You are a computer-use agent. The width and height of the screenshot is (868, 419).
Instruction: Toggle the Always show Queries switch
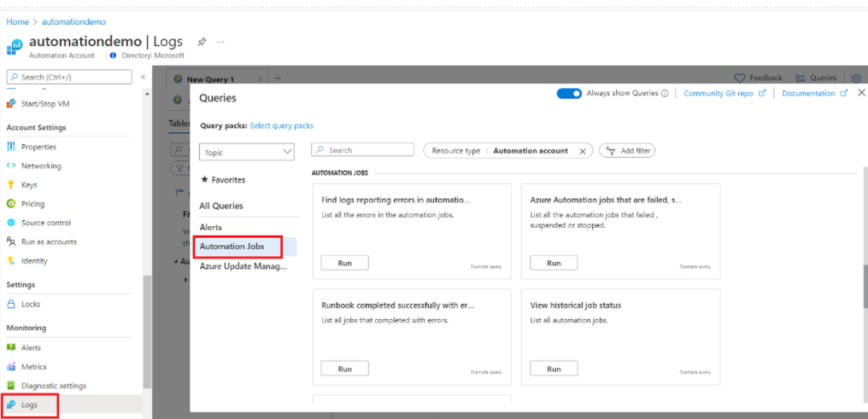point(569,94)
